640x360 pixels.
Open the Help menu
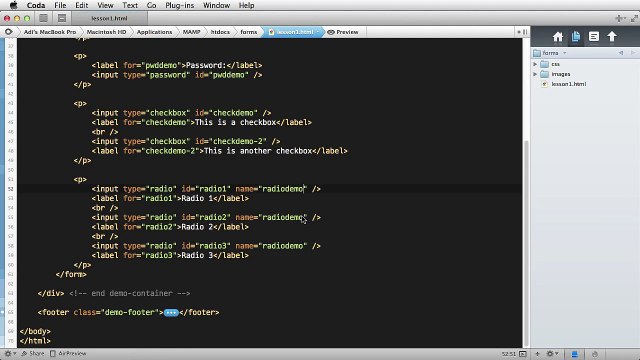[x=247, y=5]
